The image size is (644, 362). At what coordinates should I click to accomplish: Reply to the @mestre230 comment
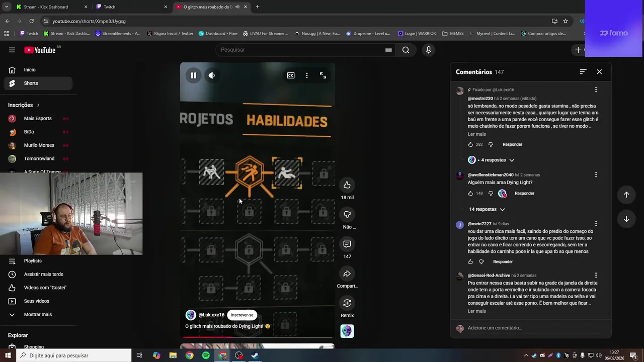(x=512, y=144)
